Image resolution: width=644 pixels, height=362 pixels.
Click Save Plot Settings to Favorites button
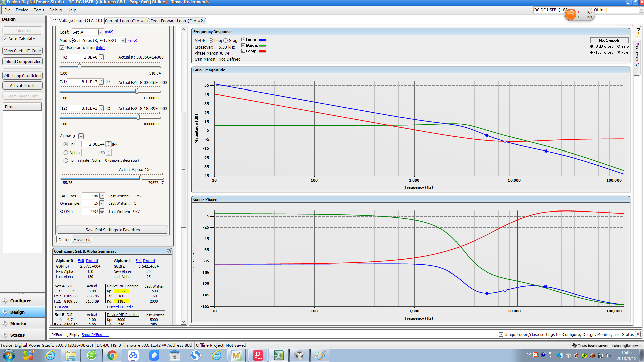112,230
